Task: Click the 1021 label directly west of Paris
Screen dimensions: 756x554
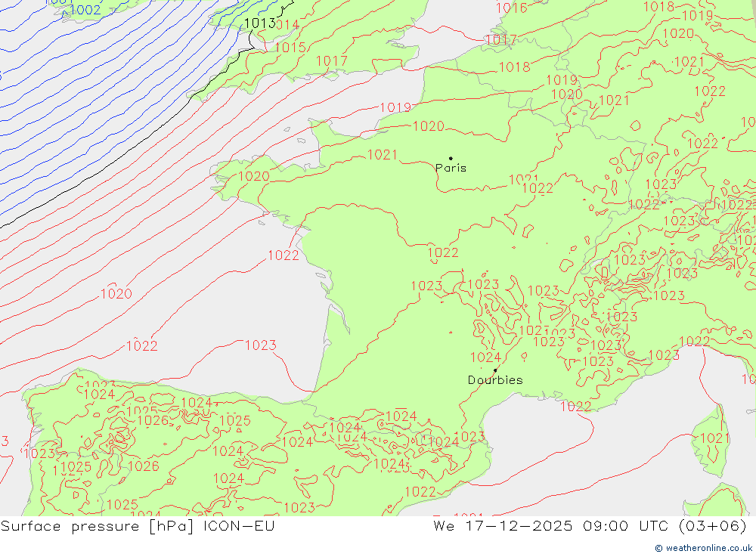Action: (383, 155)
